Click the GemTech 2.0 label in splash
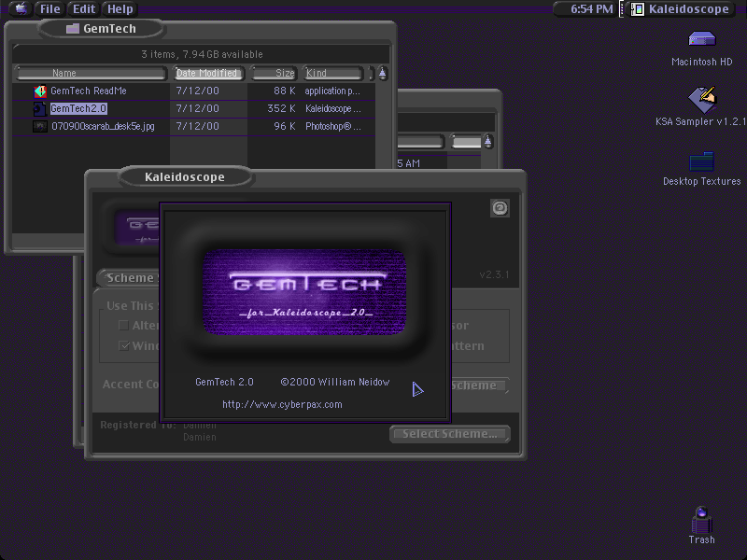747x560 pixels. pos(224,382)
